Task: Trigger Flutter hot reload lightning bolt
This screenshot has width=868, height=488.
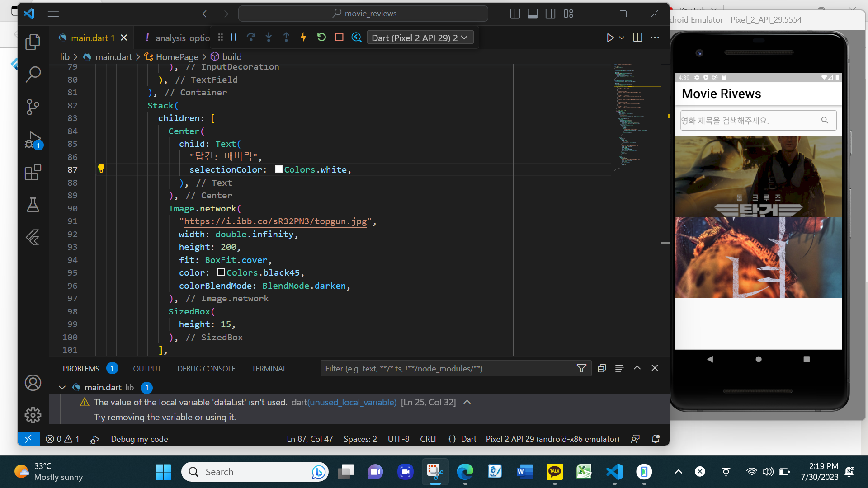Action: point(303,38)
